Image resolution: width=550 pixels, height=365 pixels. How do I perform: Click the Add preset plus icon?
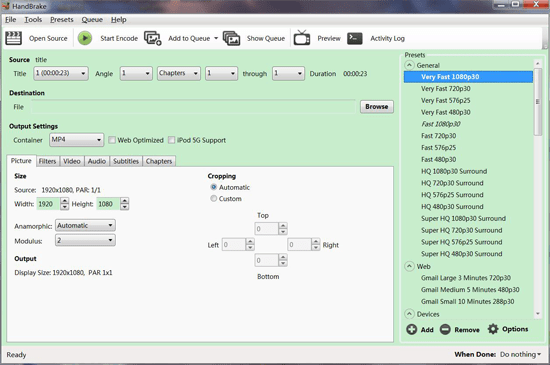tap(411, 329)
